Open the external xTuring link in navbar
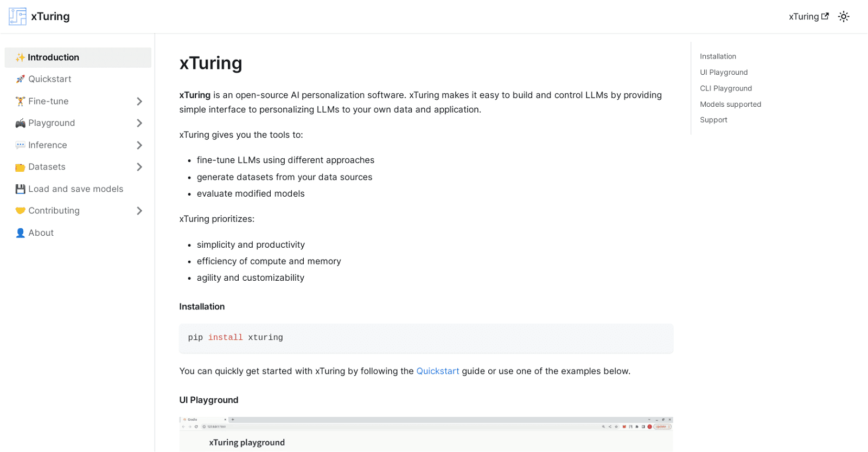 click(808, 16)
